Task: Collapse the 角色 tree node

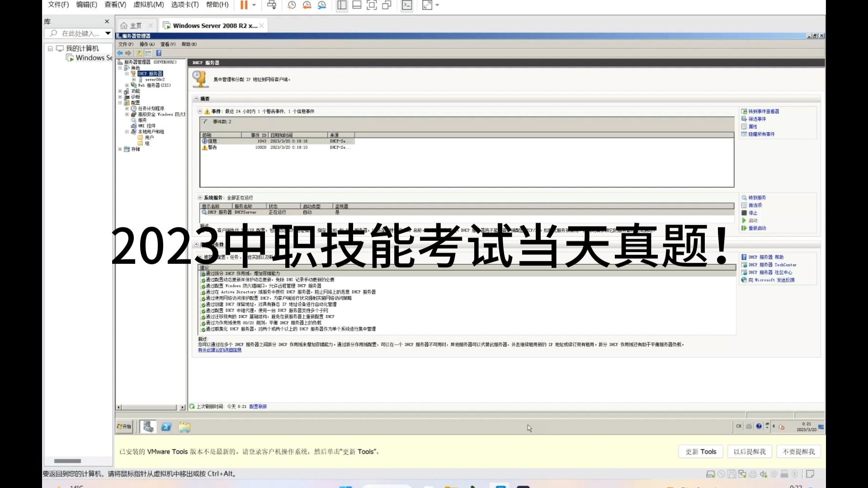Action: click(120, 68)
